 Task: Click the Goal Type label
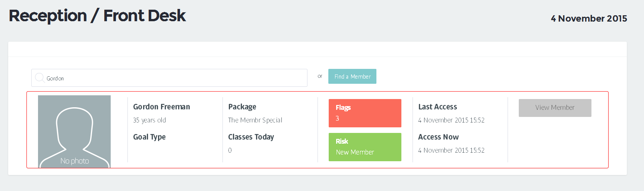pos(149,137)
